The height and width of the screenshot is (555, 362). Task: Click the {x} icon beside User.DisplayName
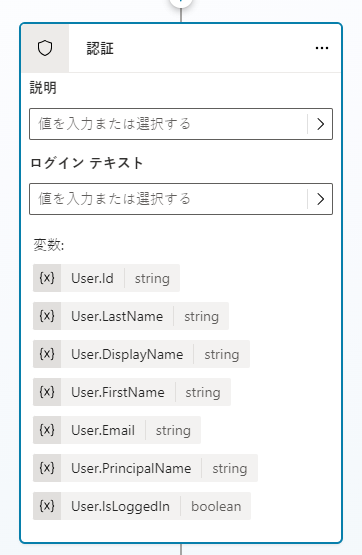click(47, 354)
